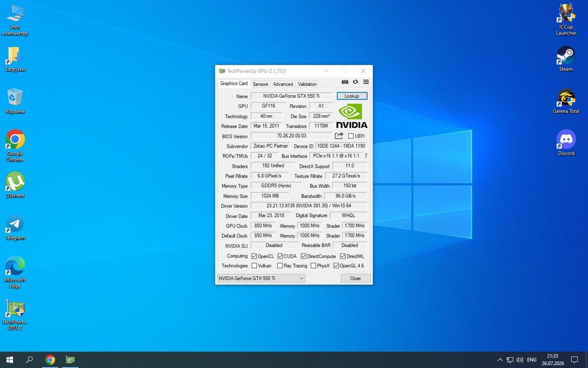
Task: Click Bus Interface question mark
Action: [366, 156]
